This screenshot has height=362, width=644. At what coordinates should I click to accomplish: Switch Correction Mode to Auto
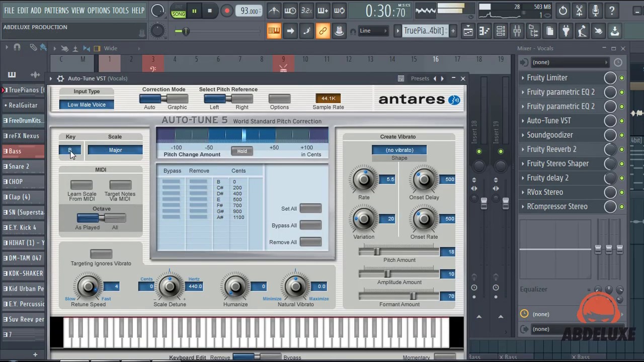[149, 99]
